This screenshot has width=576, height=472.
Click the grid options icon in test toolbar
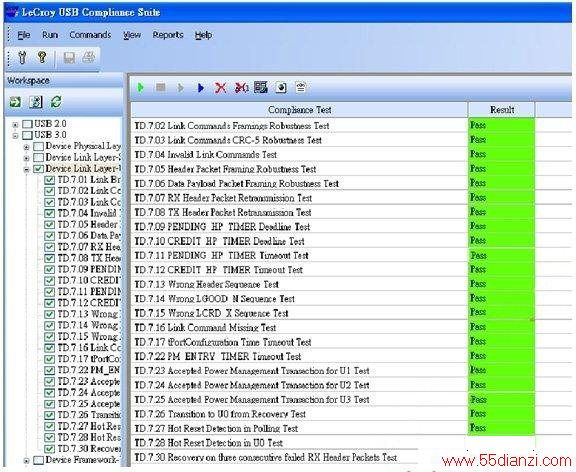260,87
